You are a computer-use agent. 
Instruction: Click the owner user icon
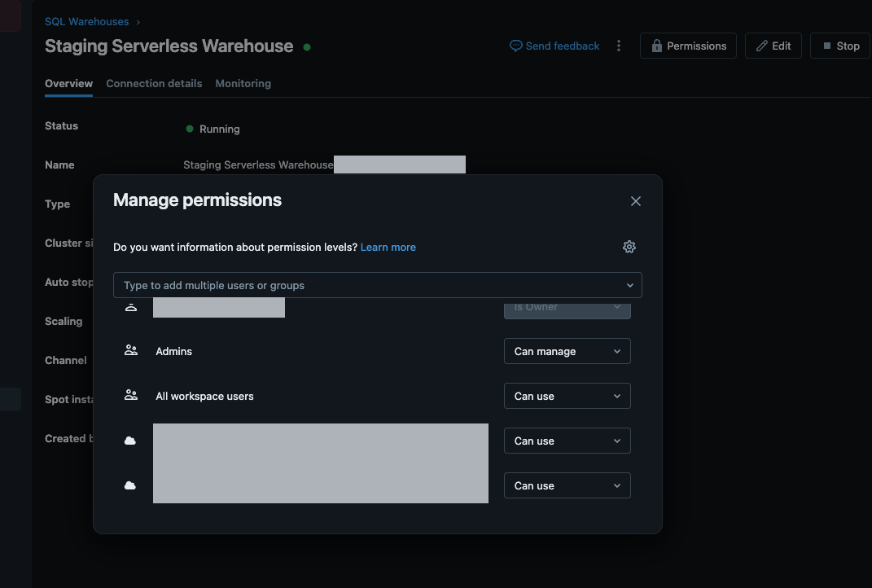click(131, 306)
